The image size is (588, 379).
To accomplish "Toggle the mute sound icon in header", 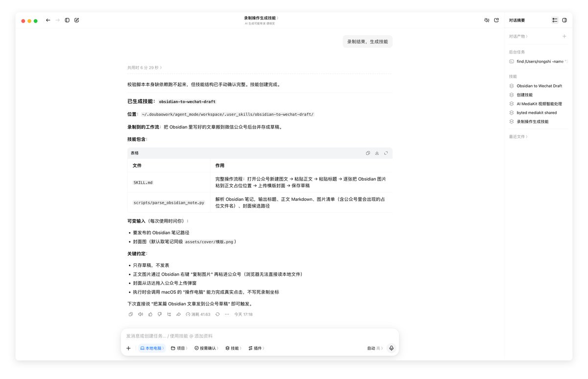I will coord(487,20).
